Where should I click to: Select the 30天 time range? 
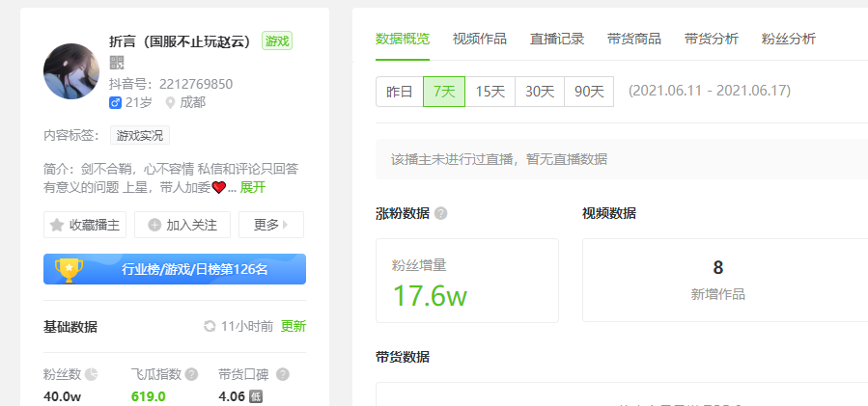coord(540,92)
